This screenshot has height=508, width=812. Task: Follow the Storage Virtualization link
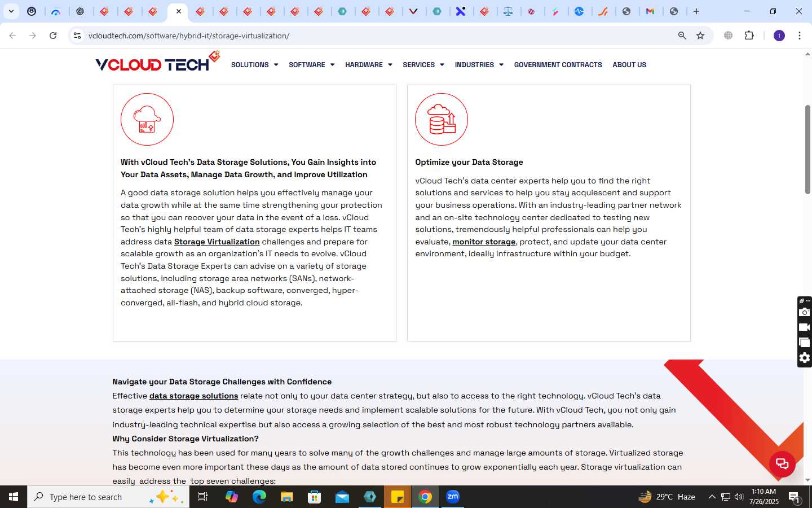point(217,242)
